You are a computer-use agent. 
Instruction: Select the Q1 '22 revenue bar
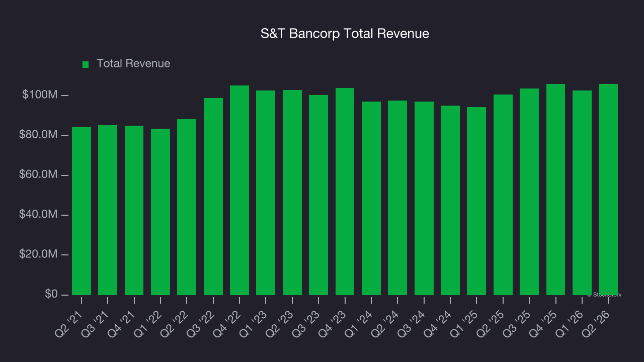click(x=160, y=212)
